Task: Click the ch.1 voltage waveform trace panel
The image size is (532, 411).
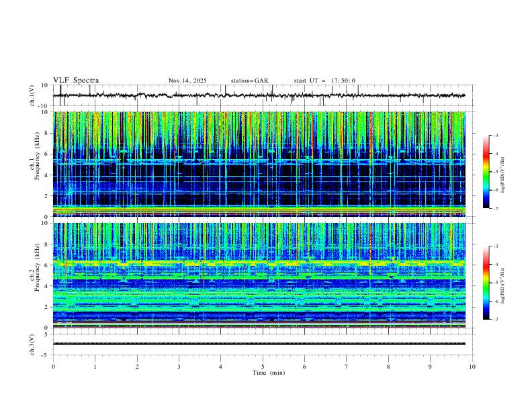Action: click(x=264, y=95)
